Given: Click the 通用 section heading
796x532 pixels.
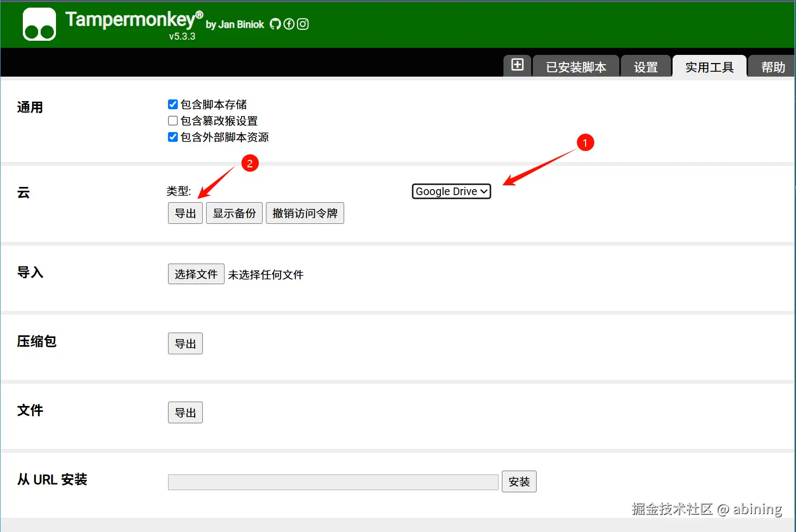Looking at the screenshot, I should 30,107.
